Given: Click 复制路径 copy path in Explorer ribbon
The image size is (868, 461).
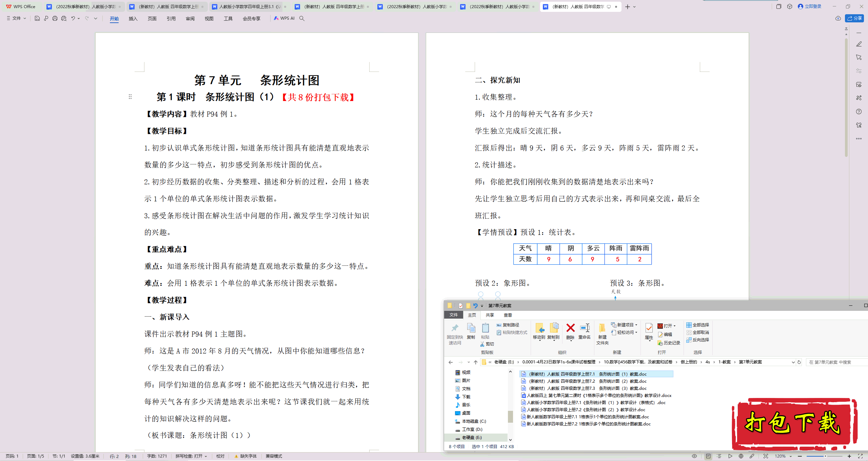Looking at the screenshot, I should tap(508, 325).
